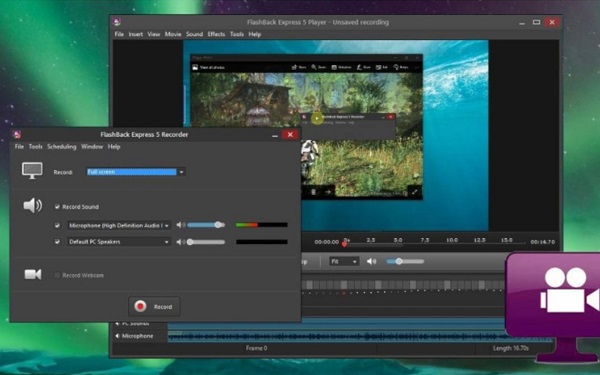Click the fullscreen expand arrow in photo preview

[414, 192]
